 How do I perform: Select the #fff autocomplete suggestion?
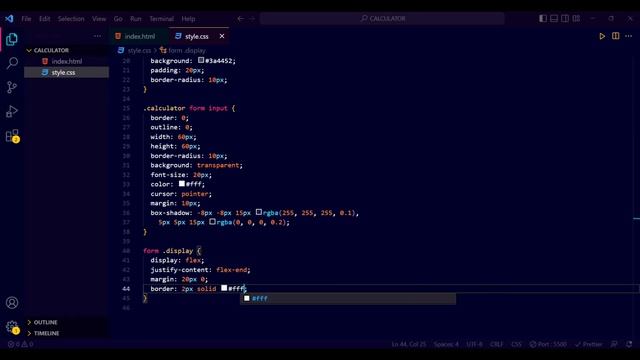click(x=348, y=298)
